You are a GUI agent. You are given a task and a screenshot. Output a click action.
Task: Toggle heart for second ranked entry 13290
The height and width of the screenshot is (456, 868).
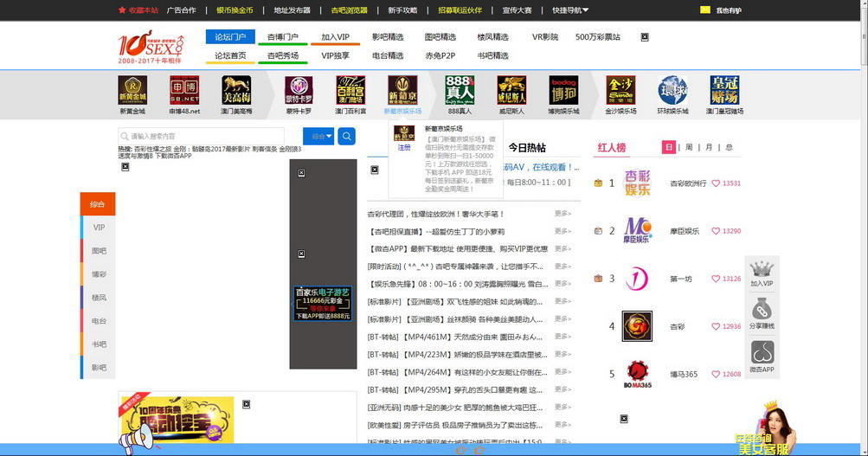716,231
